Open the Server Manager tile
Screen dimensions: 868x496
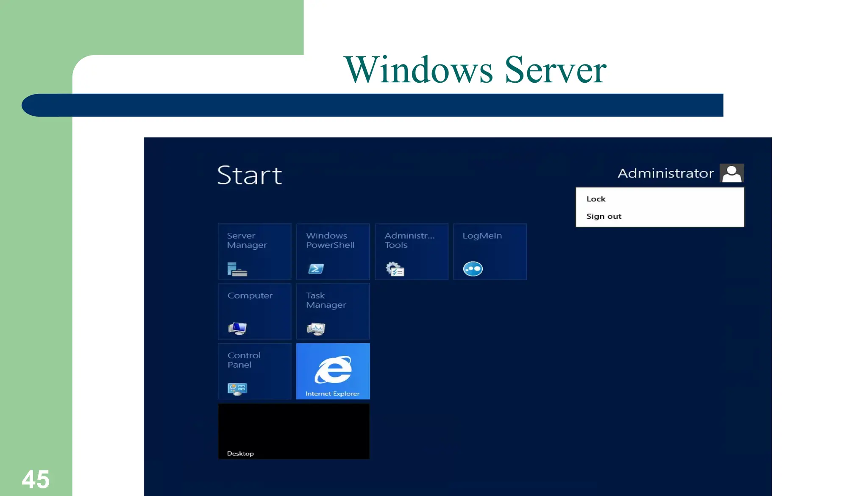pyautogui.click(x=254, y=251)
